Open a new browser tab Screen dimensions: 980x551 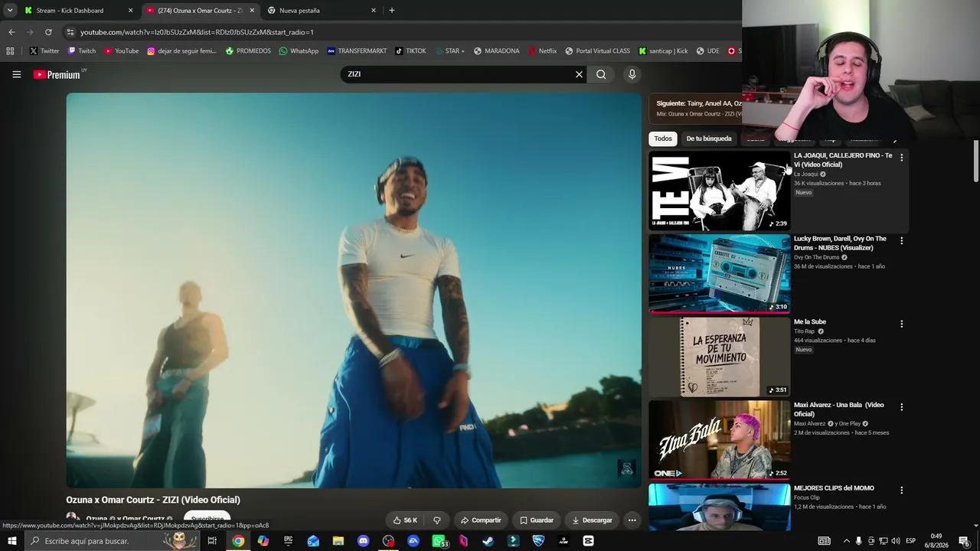(391, 11)
